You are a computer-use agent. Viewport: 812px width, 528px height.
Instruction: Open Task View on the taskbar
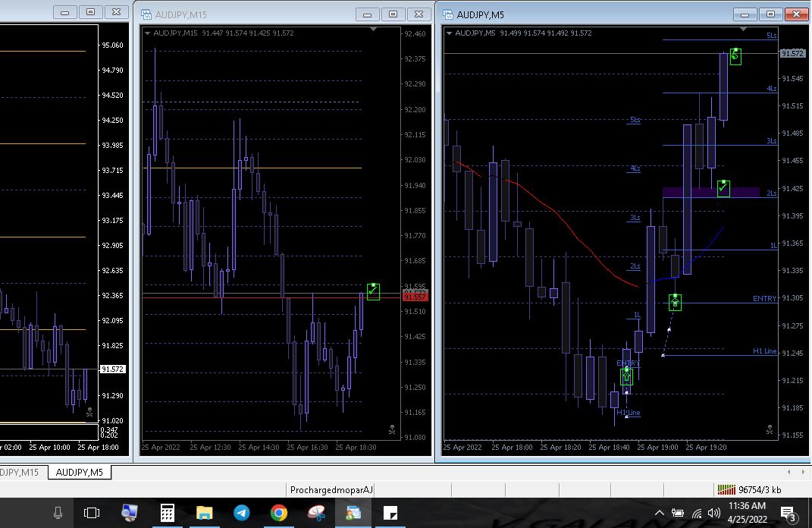(x=92, y=513)
